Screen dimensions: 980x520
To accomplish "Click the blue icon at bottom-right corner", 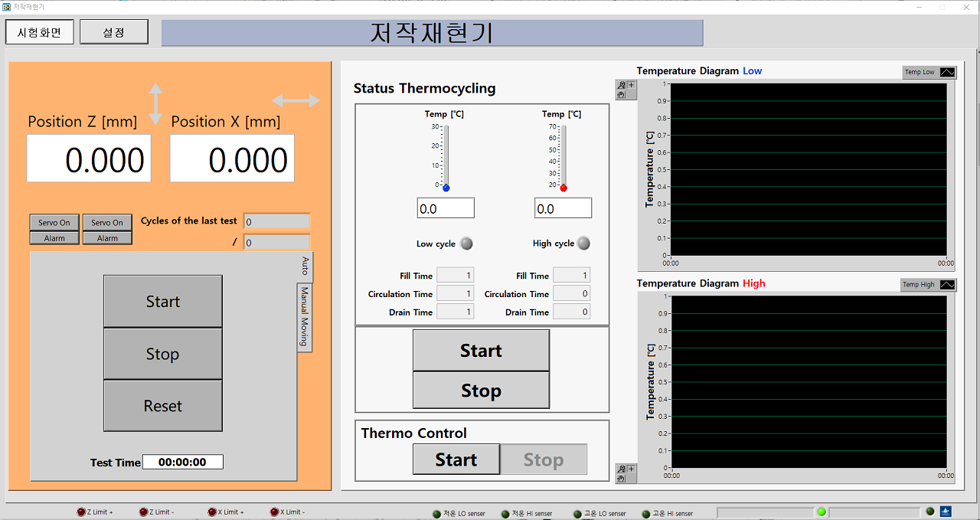I will coord(946,512).
